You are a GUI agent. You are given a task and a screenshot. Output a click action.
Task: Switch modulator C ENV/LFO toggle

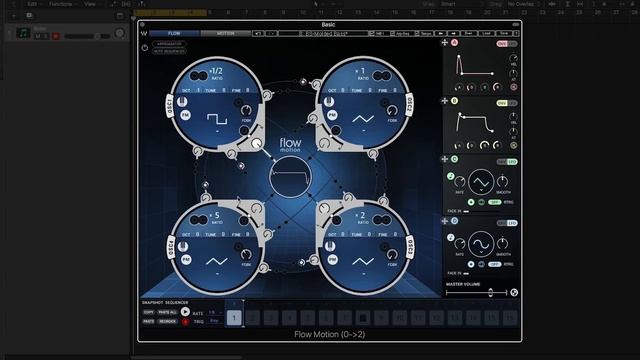(x=507, y=162)
